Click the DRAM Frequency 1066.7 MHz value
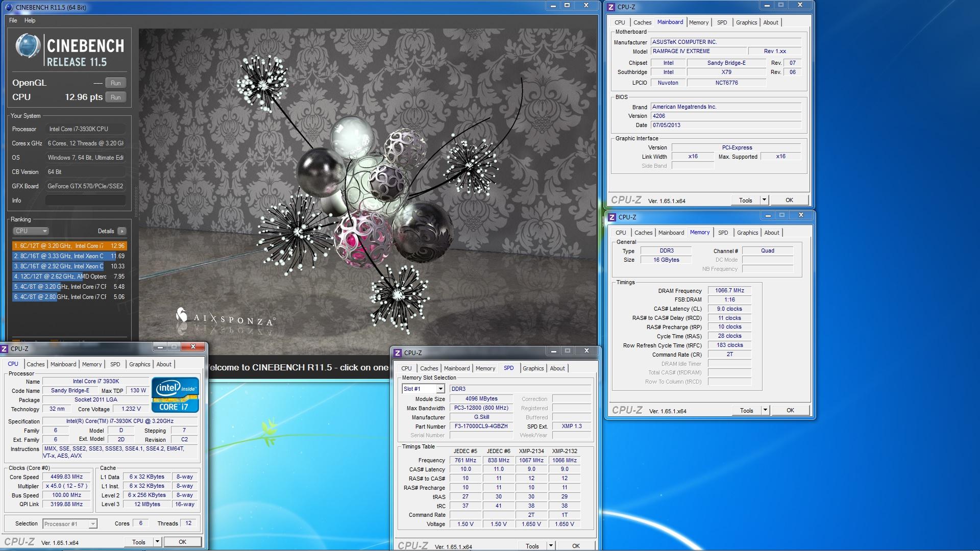 point(729,291)
